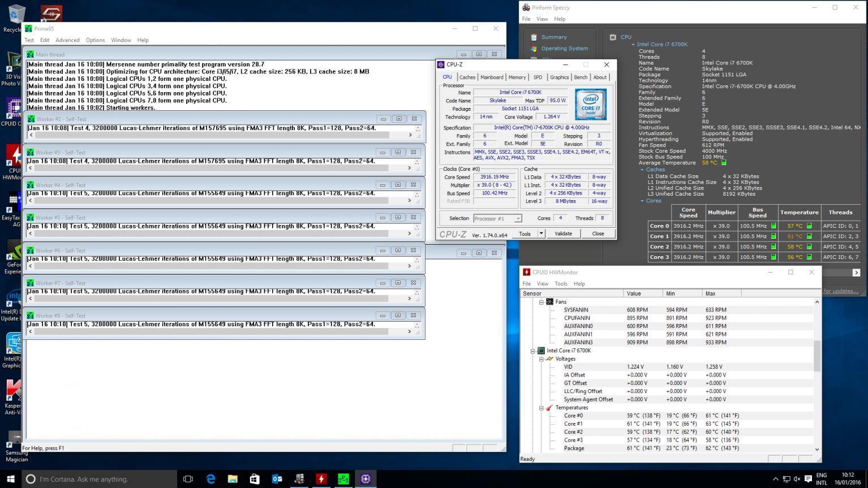
Task: Open the HWMonitor desktop shortcut
Action: click(x=14, y=163)
